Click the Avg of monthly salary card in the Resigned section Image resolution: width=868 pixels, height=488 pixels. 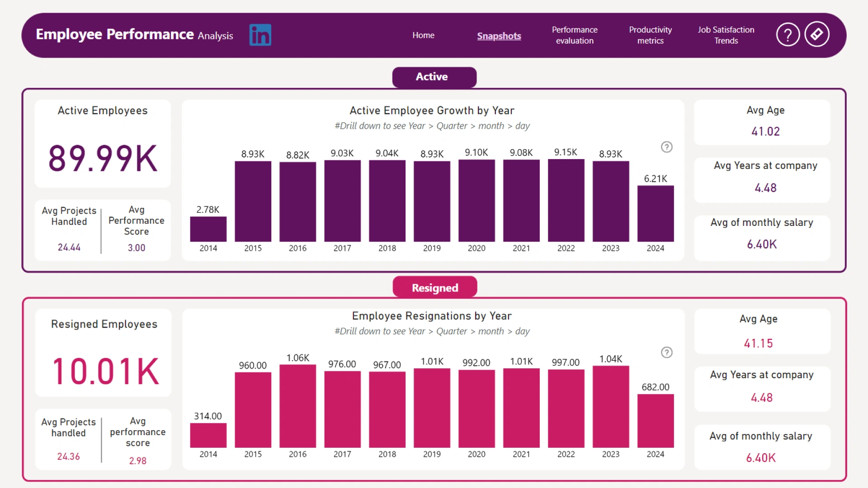(762, 447)
